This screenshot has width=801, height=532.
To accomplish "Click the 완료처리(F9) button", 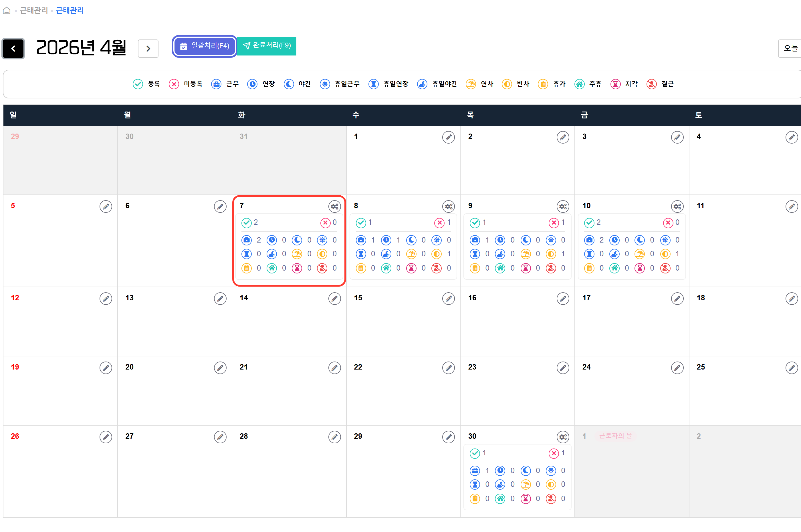I will pyautogui.click(x=267, y=46).
